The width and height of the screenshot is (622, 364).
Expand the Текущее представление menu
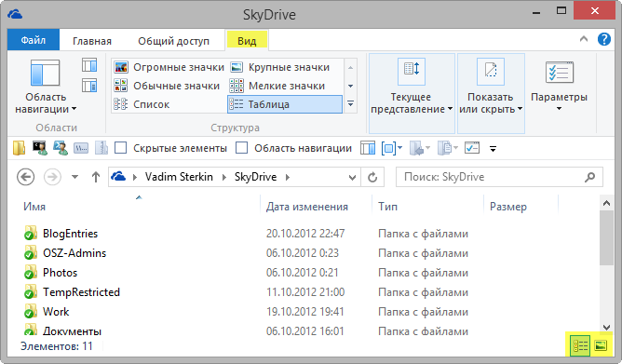tap(412, 94)
